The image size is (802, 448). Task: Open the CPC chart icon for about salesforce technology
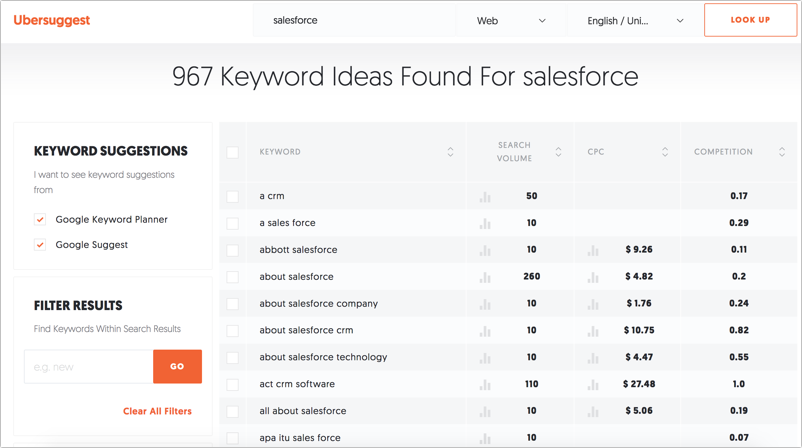tap(593, 358)
